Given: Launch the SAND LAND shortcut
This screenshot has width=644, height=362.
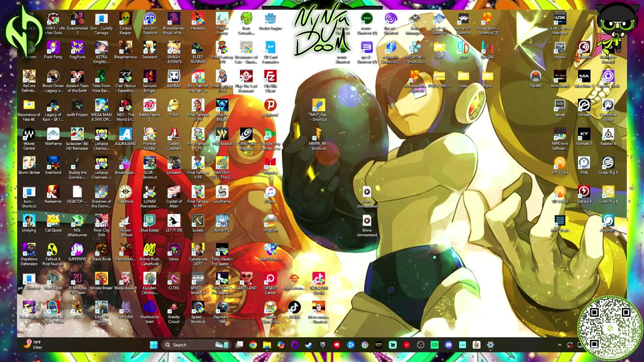Looking at the screenshot, I should pyautogui.click(x=246, y=282).
